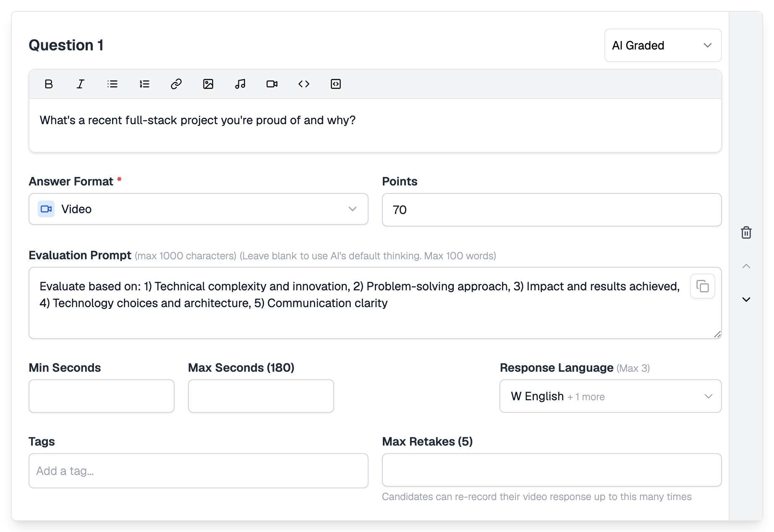This screenshot has width=774, height=532.
Task: Click the question text editor area
Action: 375,125
